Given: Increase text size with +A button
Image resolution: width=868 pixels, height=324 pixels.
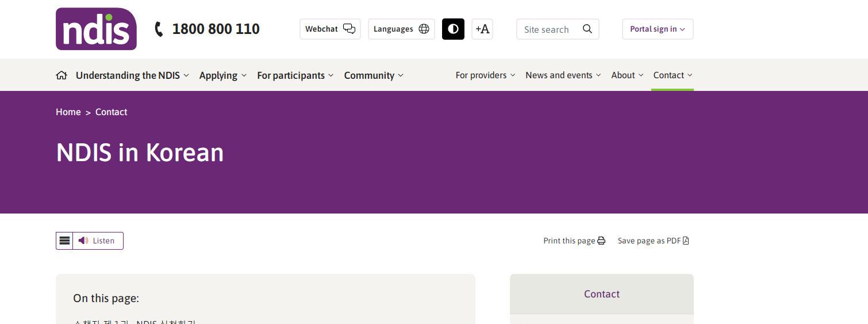Looking at the screenshot, I should pos(482,29).
